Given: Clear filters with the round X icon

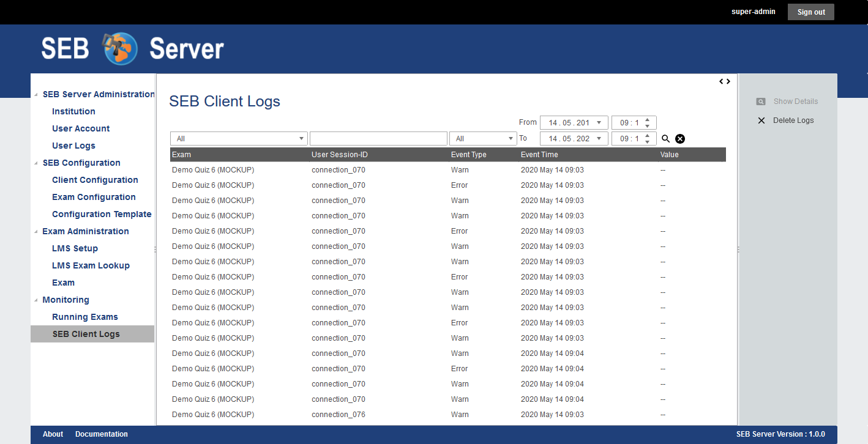Looking at the screenshot, I should click(680, 139).
